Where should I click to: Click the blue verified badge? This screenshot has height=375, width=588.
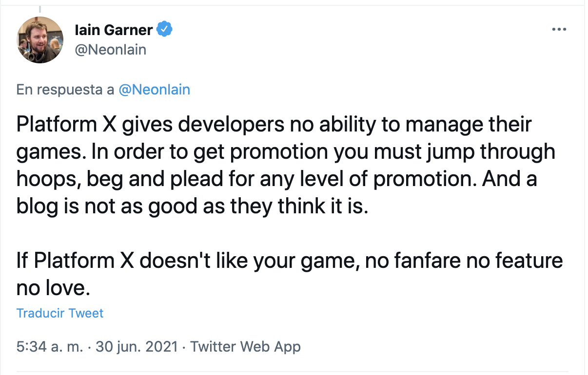pyautogui.click(x=165, y=30)
